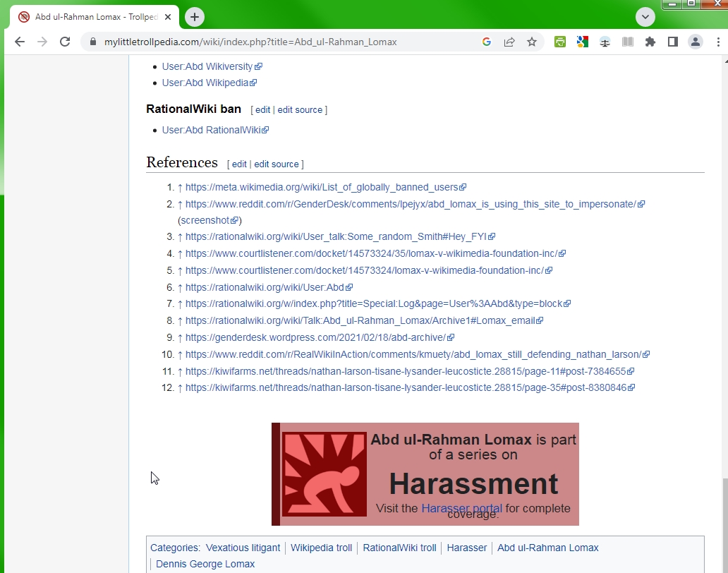Image resolution: width=728 pixels, height=573 pixels.
Task: Open the Some_random_Smith user talk reference
Action: coord(340,236)
